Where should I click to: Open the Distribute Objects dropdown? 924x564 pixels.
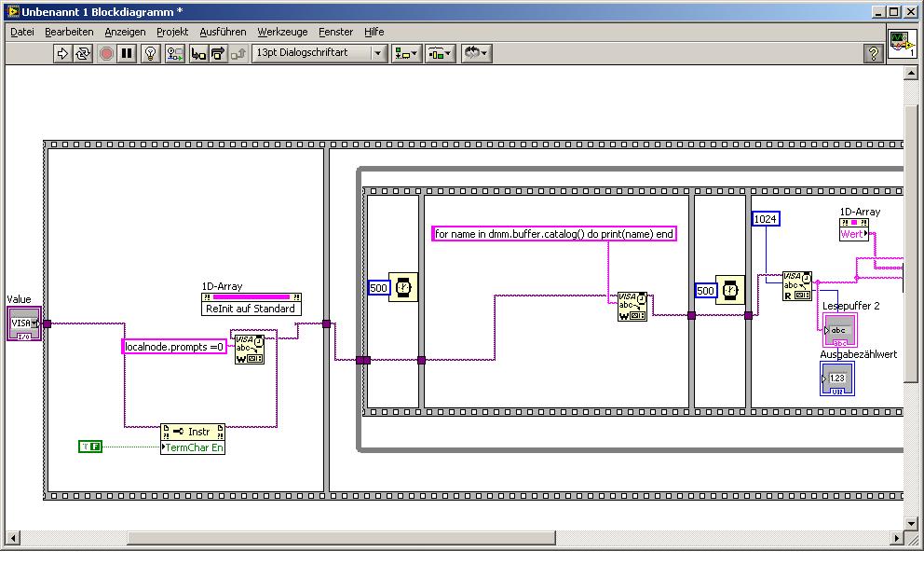point(441,54)
